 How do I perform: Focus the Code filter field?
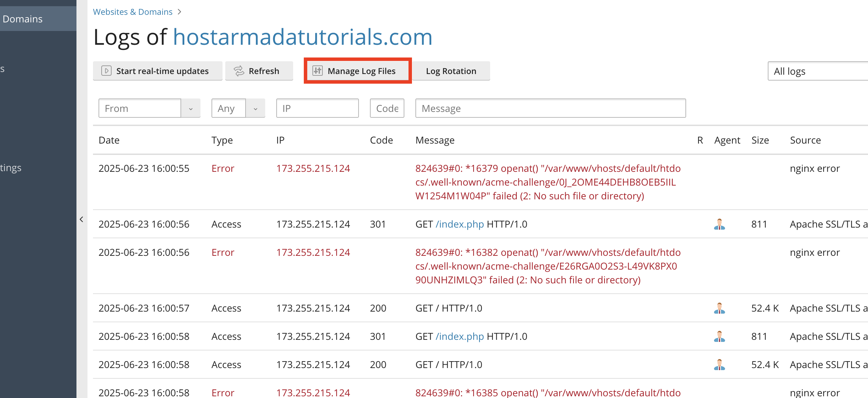pyautogui.click(x=387, y=108)
